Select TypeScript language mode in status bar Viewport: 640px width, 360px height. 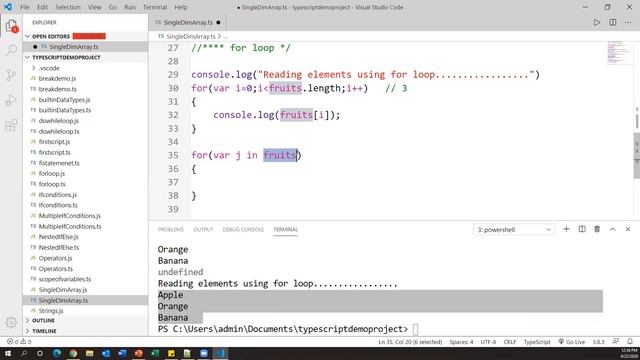[x=537, y=342]
